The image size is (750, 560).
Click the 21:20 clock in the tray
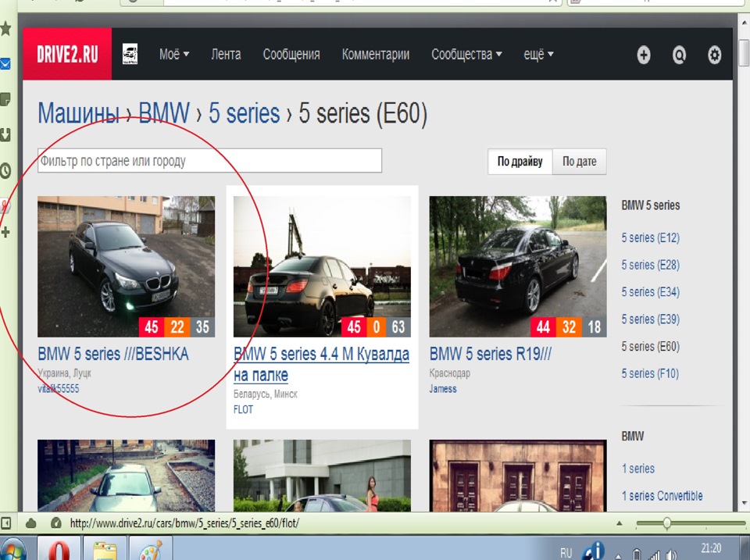point(711,548)
